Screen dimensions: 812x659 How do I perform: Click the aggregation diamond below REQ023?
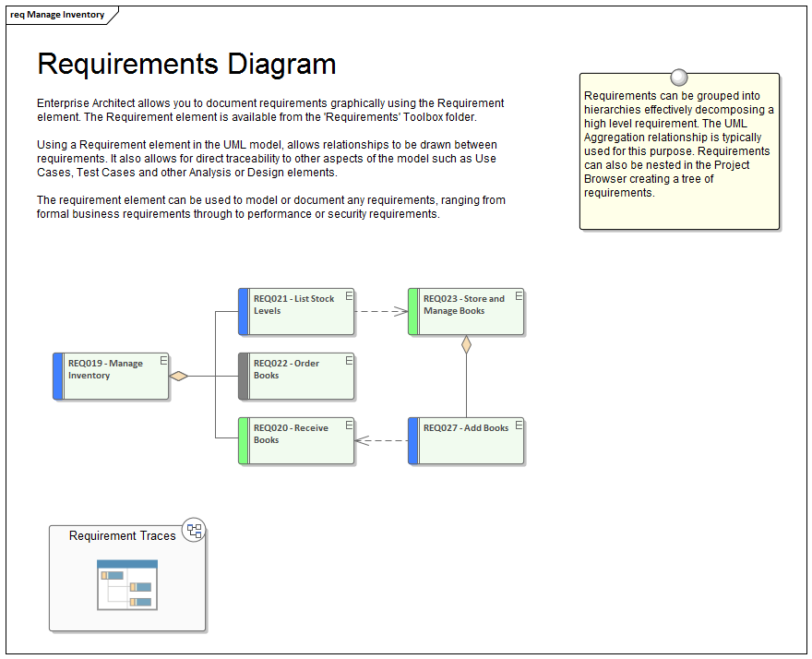pyautogui.click(x=466, y=342)
